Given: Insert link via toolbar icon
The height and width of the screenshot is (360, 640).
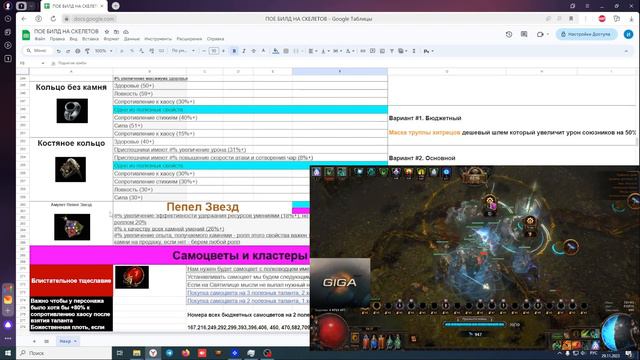Looking at the screenshot, I should coord(362,51).
